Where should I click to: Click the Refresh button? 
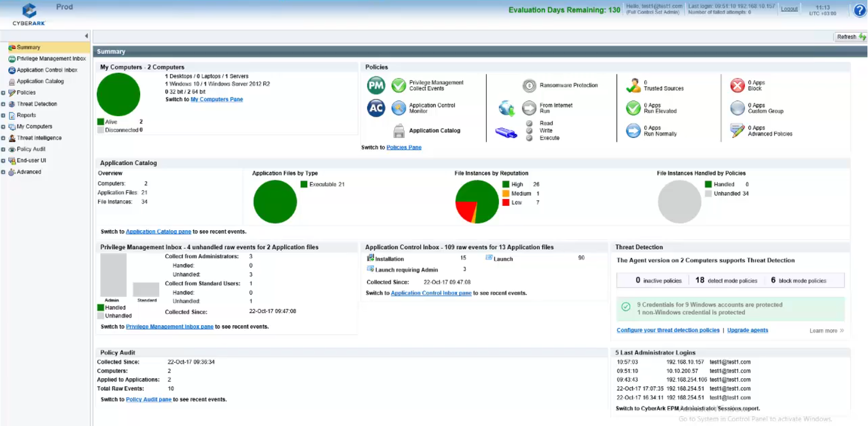pos(851,37)
